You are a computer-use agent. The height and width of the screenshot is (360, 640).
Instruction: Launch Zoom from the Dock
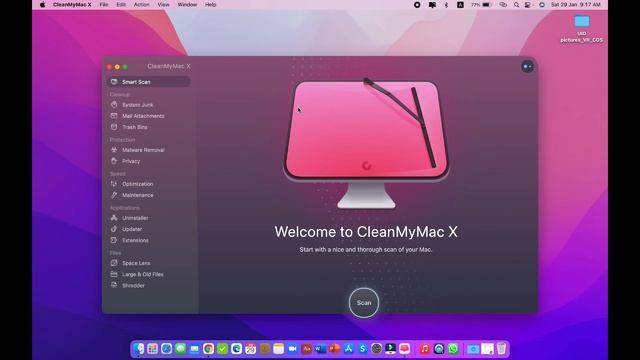click(x=292, y=349)
